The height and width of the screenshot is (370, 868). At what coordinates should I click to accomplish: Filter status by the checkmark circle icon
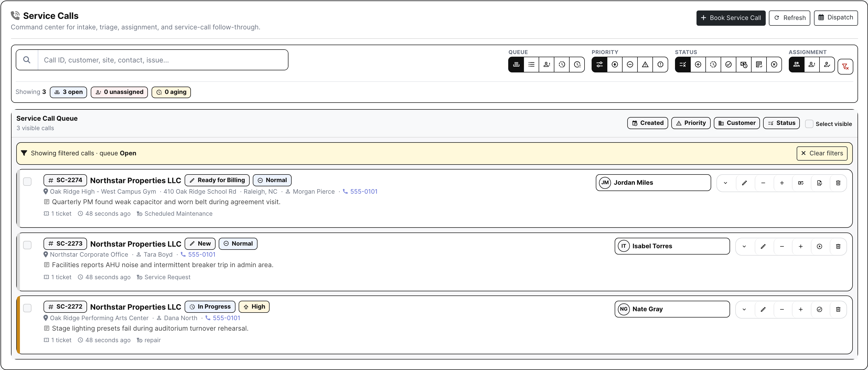728,64
